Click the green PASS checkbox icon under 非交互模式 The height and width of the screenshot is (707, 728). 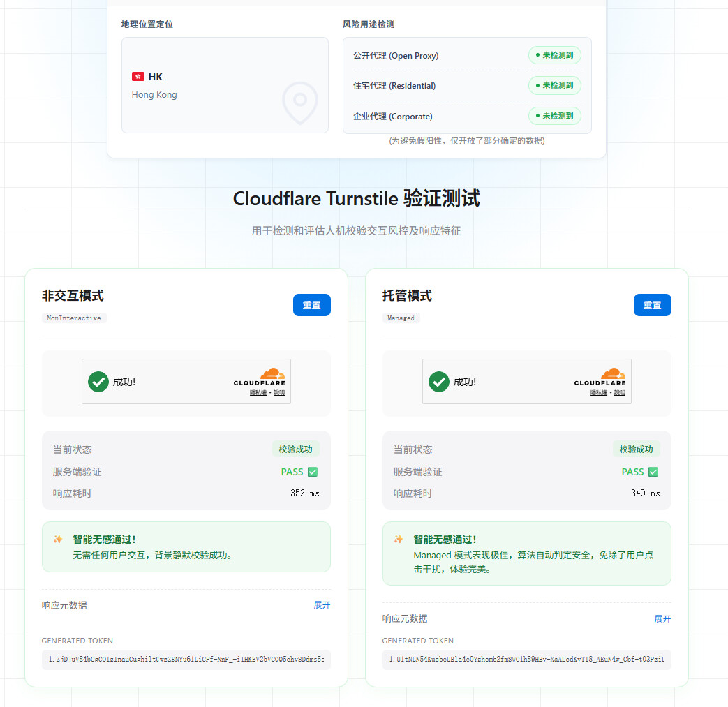pos(313,472)
